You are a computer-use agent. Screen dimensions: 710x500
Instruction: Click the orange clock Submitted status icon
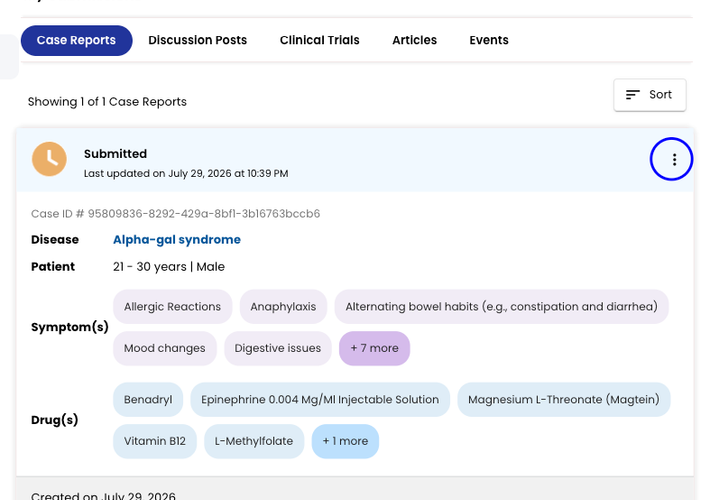(x=49, y=159)
